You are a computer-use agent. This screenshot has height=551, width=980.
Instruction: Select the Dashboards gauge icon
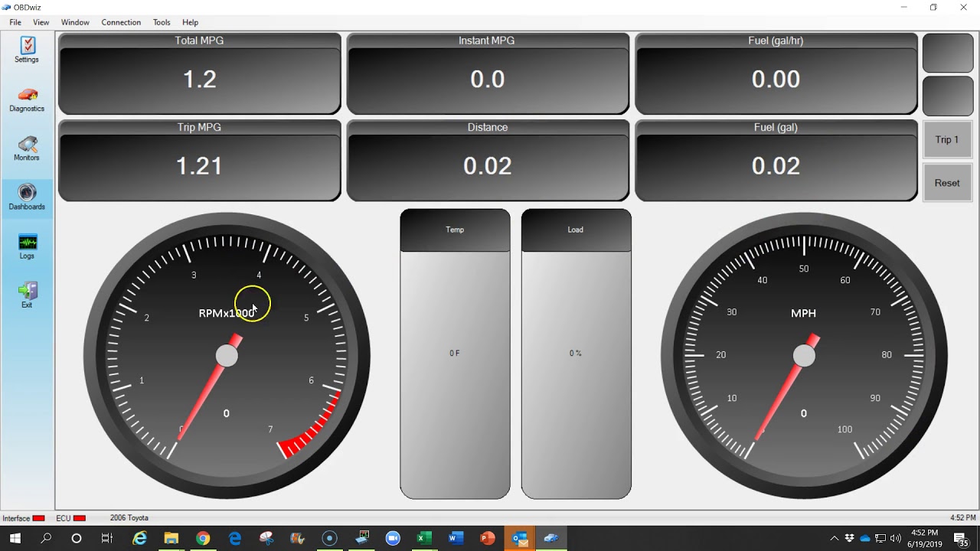pos(27,197)
